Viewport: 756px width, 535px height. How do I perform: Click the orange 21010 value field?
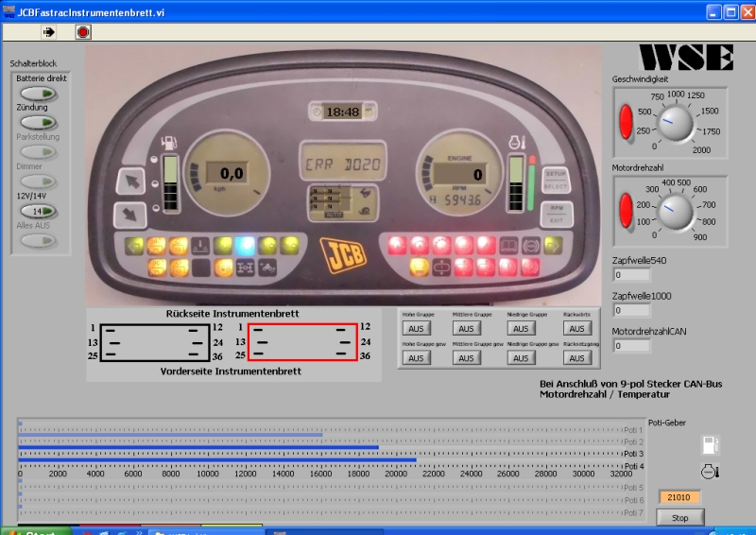pyautogui.click(x=679, y=497)
